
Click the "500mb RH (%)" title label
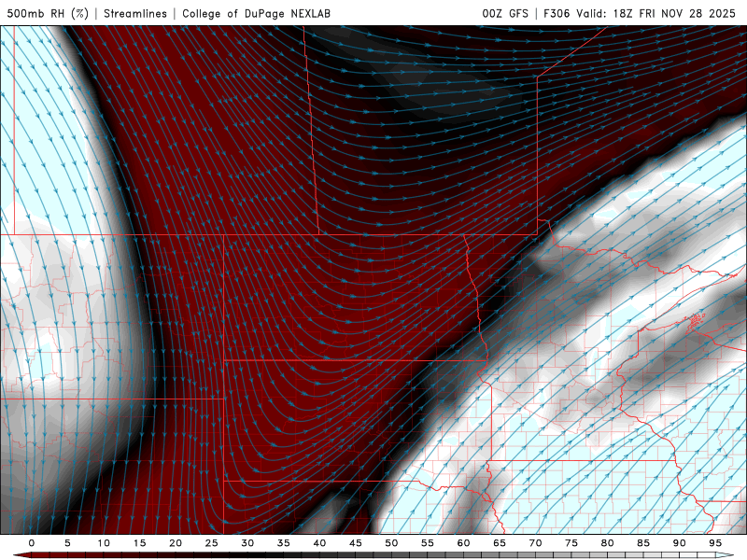point(48,13)
